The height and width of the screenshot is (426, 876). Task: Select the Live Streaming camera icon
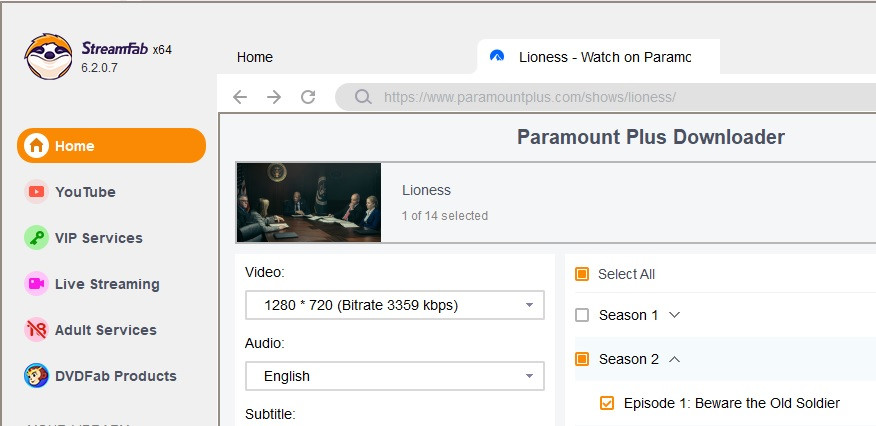pos(37,284)
